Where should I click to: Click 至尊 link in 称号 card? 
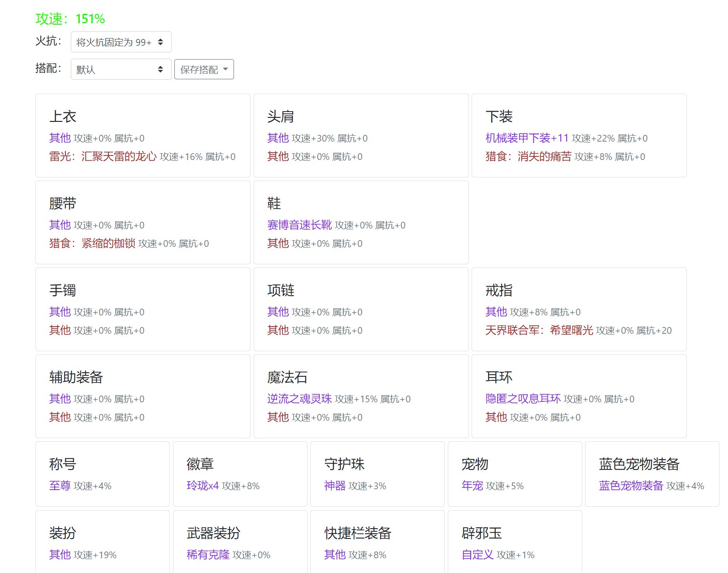point(60,486)
